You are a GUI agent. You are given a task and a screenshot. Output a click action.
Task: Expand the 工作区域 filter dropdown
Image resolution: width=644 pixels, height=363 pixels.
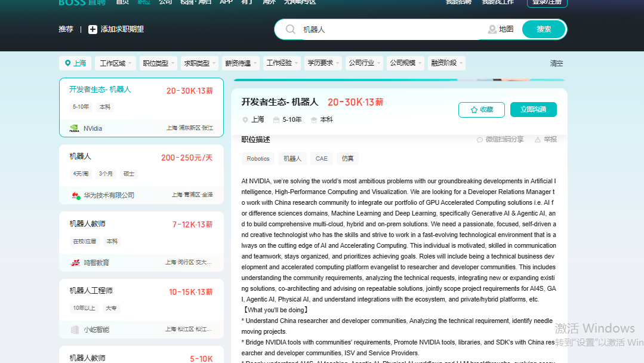coord(115,63)
